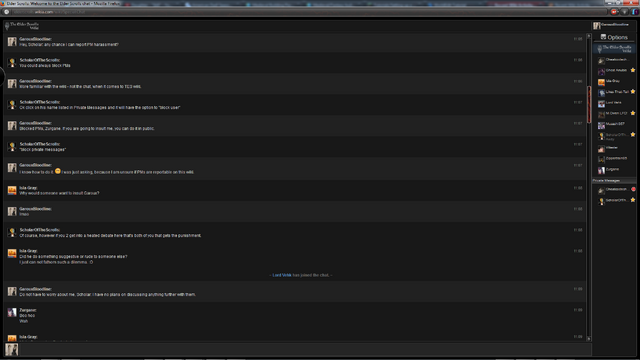640x360 pixels.
Task: Click the message about a heated debate and punishment
Action: pyautogui.click(x=110, y=236)
